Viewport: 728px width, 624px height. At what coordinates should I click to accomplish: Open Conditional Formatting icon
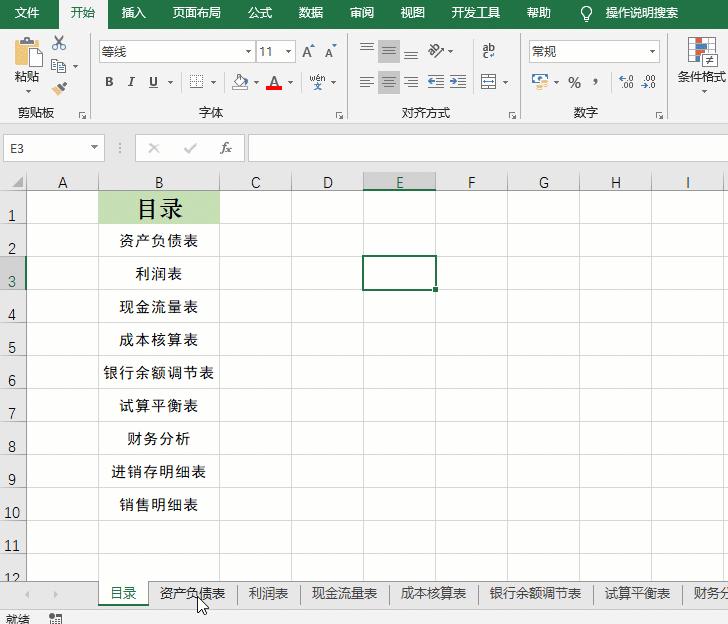click(x=702, y=52)
